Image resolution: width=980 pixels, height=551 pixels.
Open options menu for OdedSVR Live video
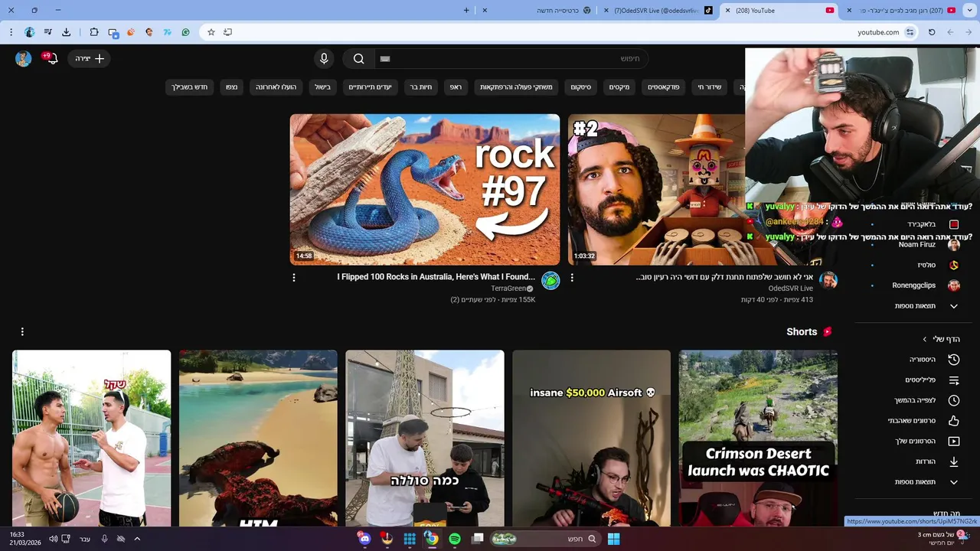pyautogui.click(x=572, y=278)
